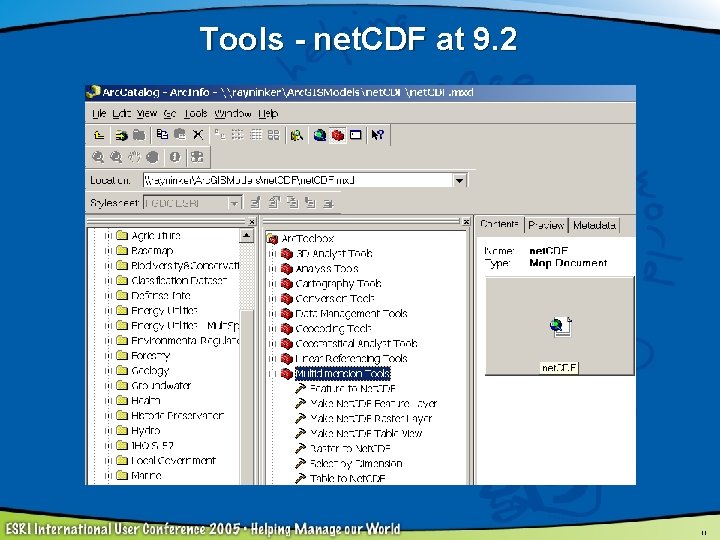Switch to the Metadata tab
This screenshot has height=540, width=720.
(594, 225)
